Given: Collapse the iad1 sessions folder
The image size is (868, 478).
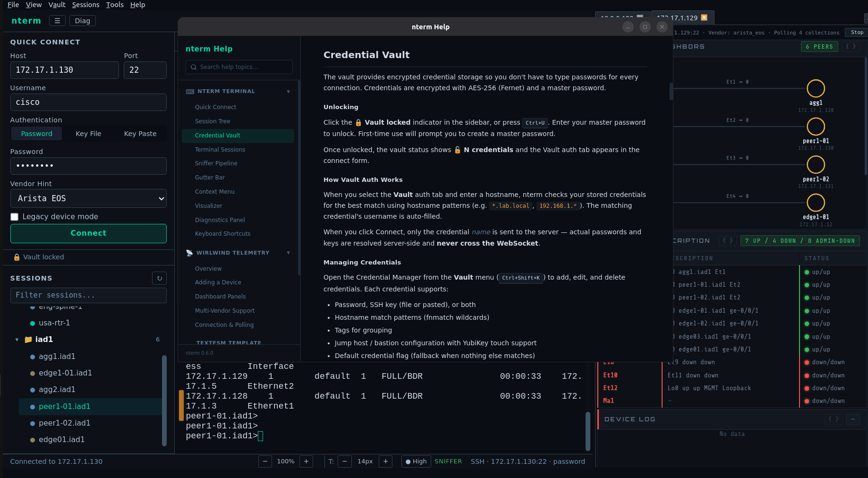Looking at the screenshot, I should pyautogui.click(x=17, y=339).
